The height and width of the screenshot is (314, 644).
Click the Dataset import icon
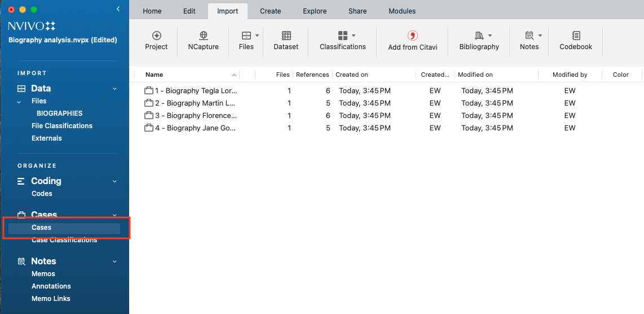(286, 36)
